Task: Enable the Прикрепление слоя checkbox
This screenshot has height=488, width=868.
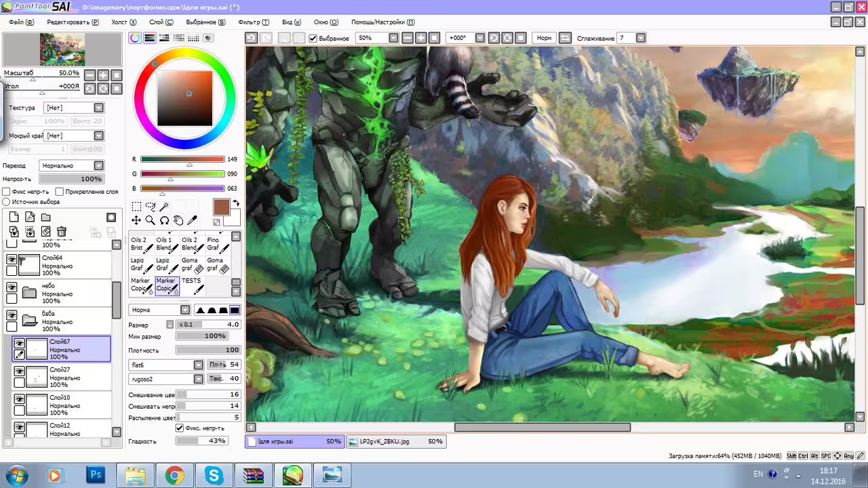Action: (x=60, y=192)
